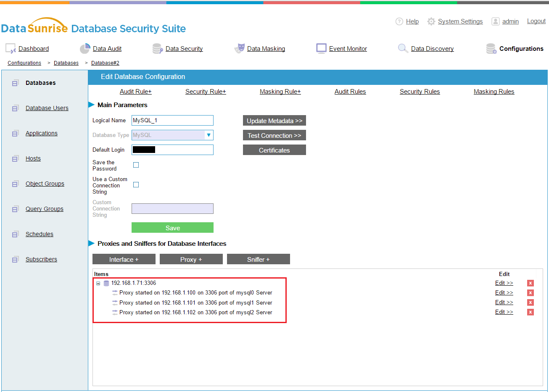Screen dimensions: 549x392
Task: Click the Logout link
Action: 536,21
